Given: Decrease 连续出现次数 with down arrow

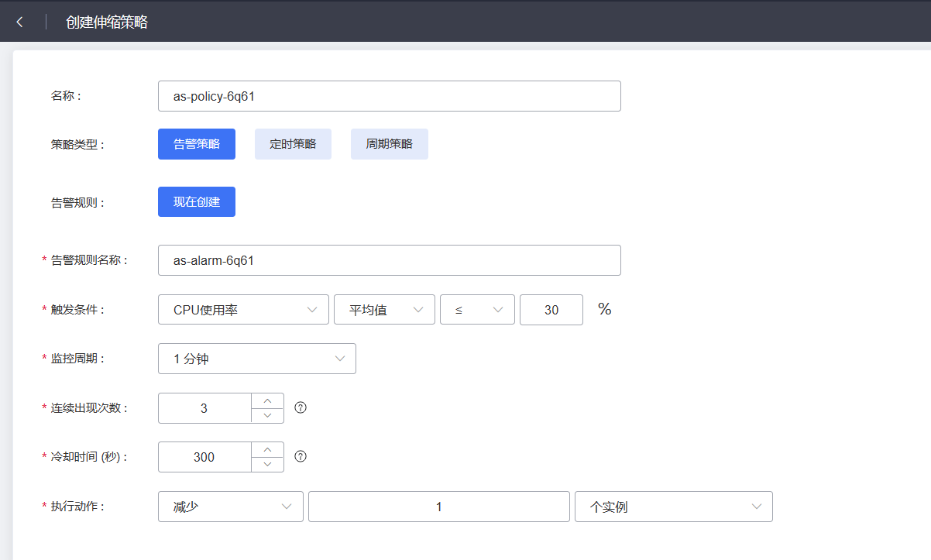Looking at the screenshot, I should [267, 415].
